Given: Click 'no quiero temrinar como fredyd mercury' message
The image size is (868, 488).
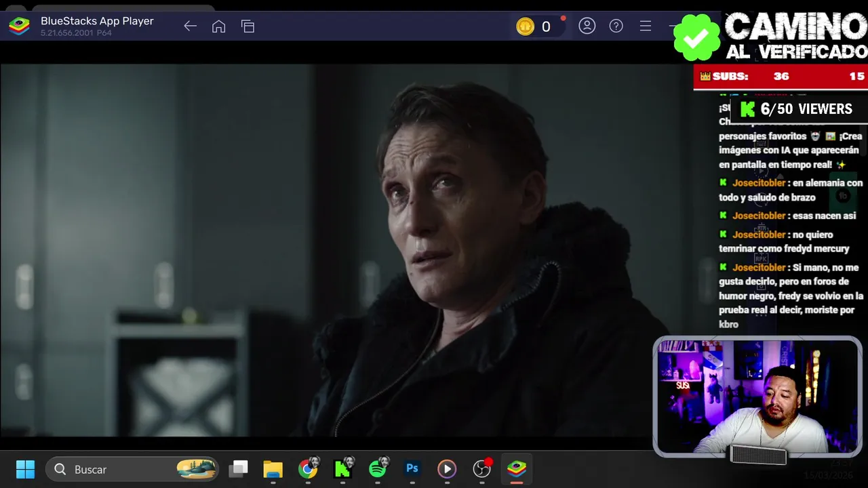Looking at the screenshot, I should point(784,241).
